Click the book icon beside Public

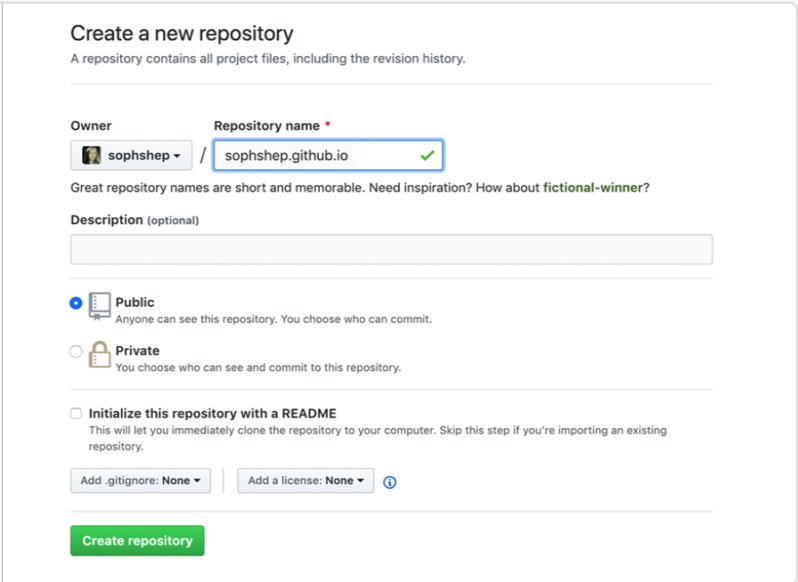(99, 305)
